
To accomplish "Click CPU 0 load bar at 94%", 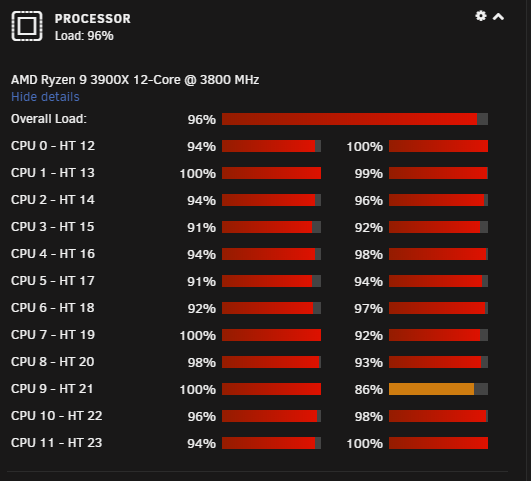I will pos(271,146).
